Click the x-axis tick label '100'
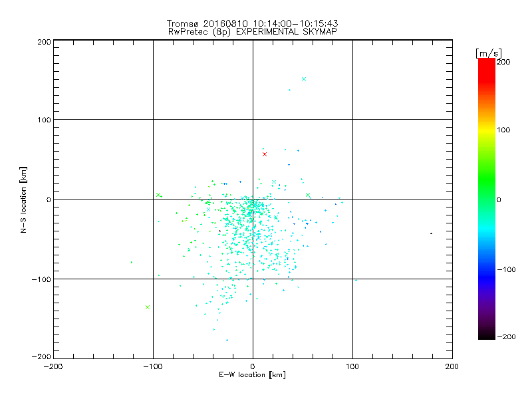 pos(352,366)
